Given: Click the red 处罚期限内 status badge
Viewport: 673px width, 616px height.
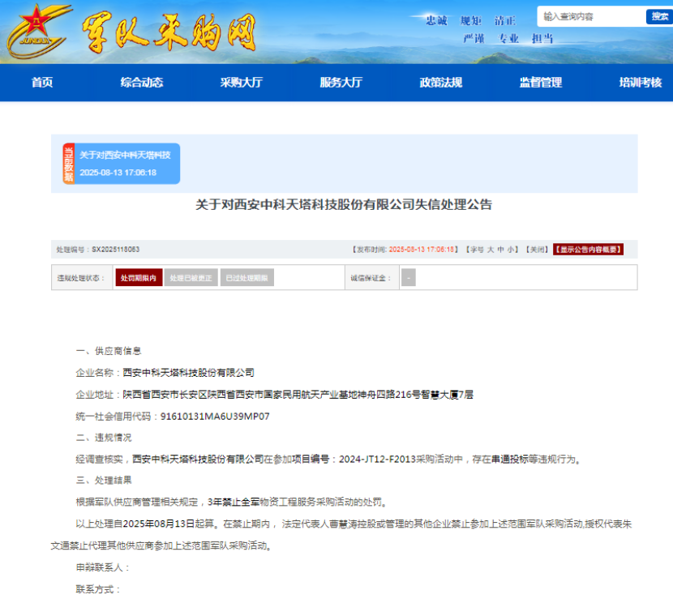Looking at the screenshot, I should [139, 277].
